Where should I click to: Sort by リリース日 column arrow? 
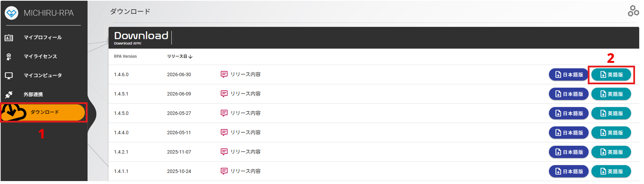pyautogui.click(x=190, y=57)
